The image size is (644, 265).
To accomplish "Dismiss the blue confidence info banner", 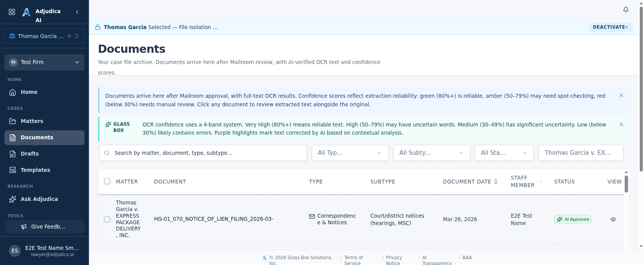I will (621, 95).
